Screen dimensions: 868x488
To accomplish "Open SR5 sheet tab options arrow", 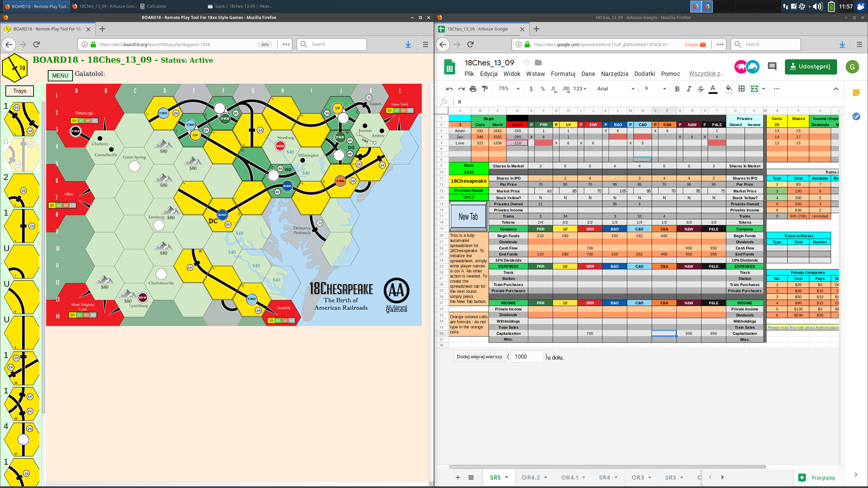I will pos(507,477).
